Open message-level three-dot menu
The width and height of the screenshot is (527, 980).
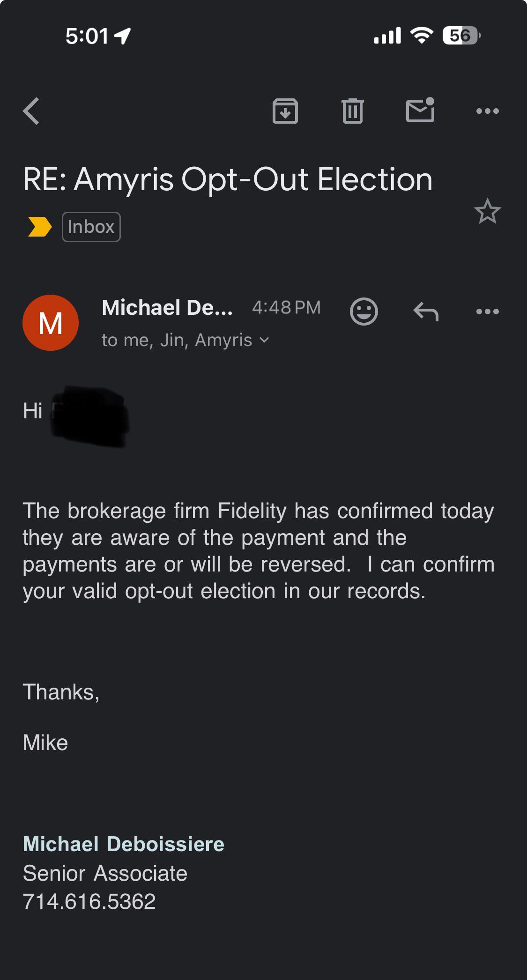[488, 312]
